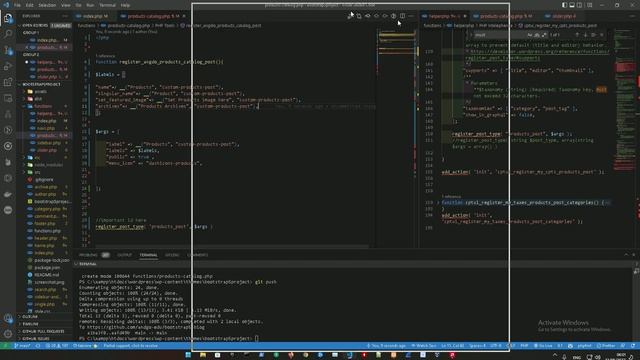Open the Extensions view
The height and width of the screenshot is (360, 640).
click(8, 82)
